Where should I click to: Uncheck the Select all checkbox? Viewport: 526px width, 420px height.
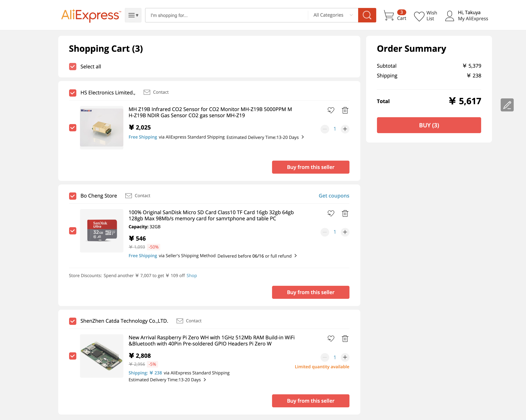point(73,67)
